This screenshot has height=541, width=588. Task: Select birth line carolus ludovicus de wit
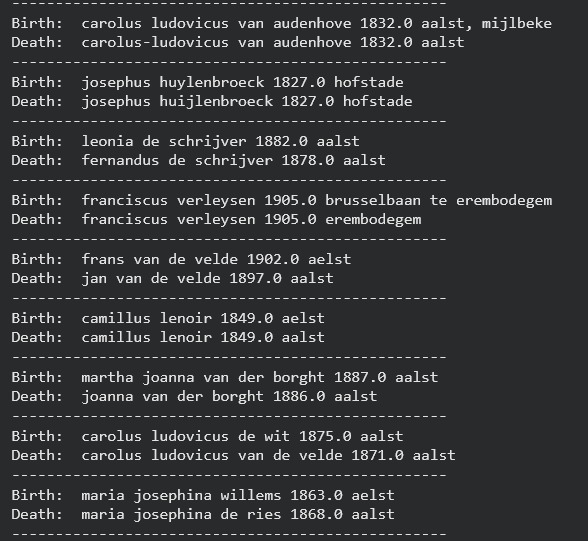pos(207,436)
